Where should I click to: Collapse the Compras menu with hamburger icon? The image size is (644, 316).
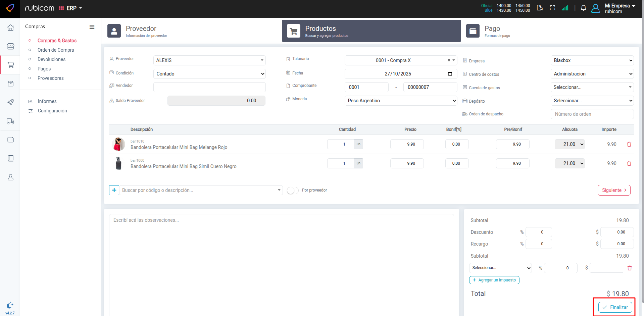(92, 27)
